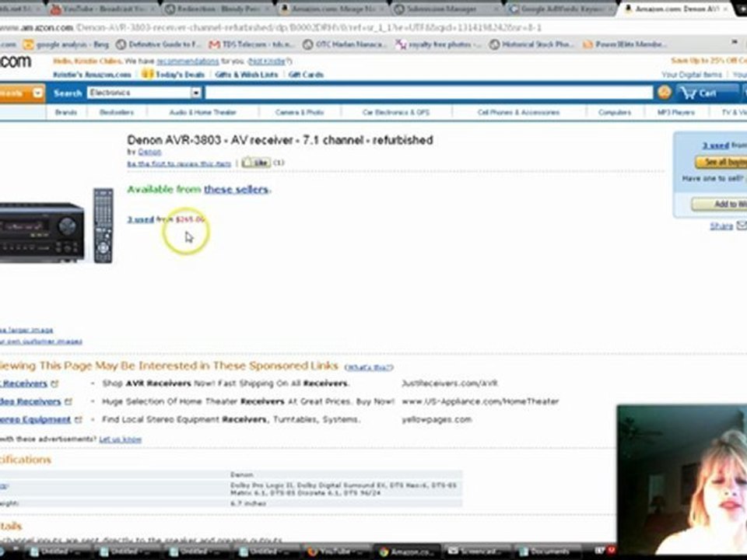Open the google analysis - Bing bookmark
747x560 pixels.
pyautogui.click(x=67, y=45)
